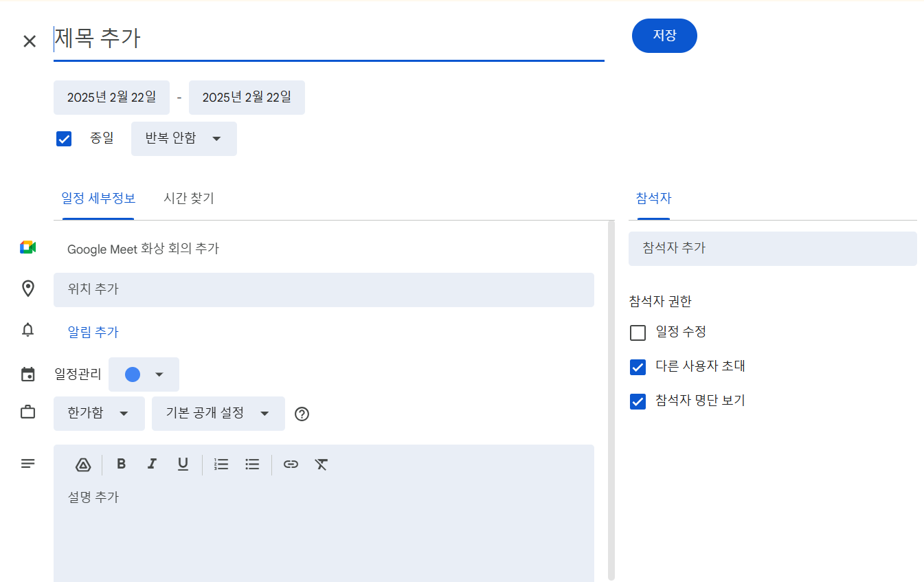Click the help question mark icon
The image size is (924, 582).
302,414
